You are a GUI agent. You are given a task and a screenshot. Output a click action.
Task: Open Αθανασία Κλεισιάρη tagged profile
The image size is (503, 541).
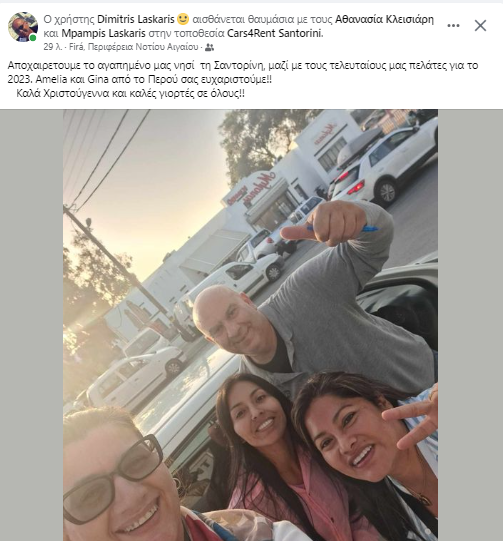point(384,19)
